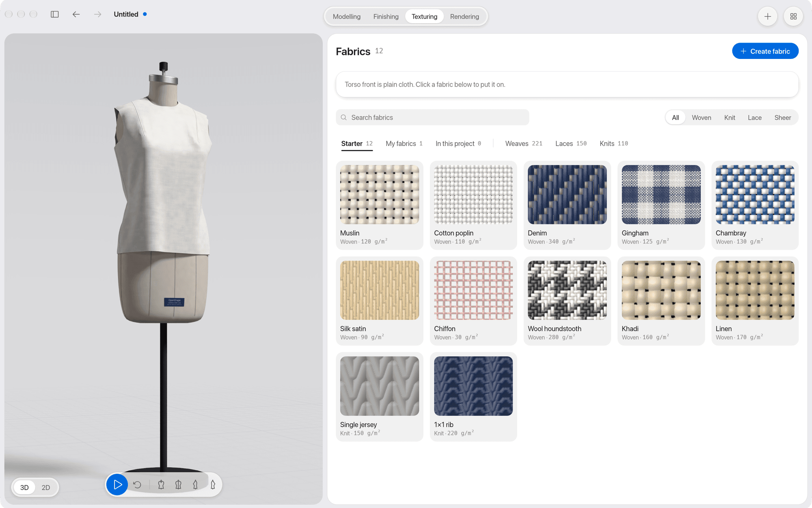Filter fabrics by Lace
The image size is (812, 508).
pos(754,117)
